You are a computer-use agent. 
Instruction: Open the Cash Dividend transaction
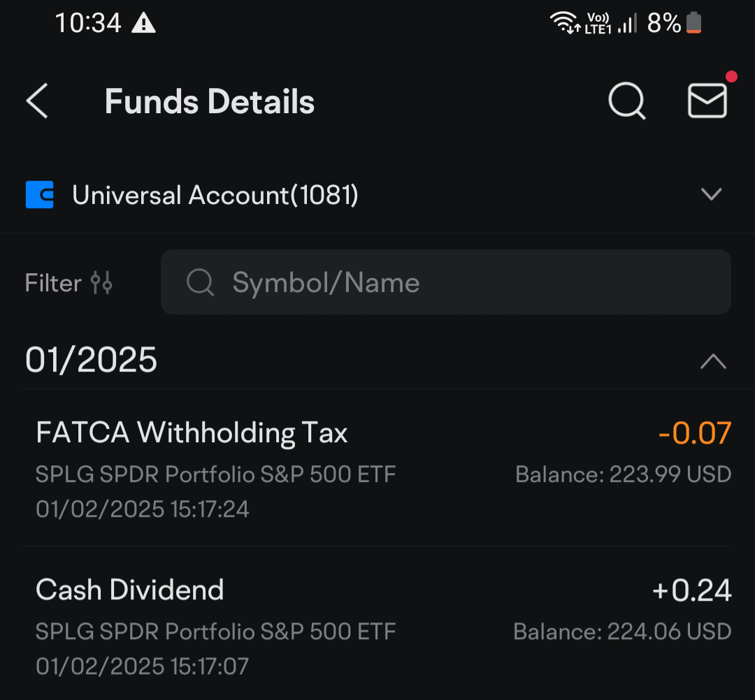130,590
